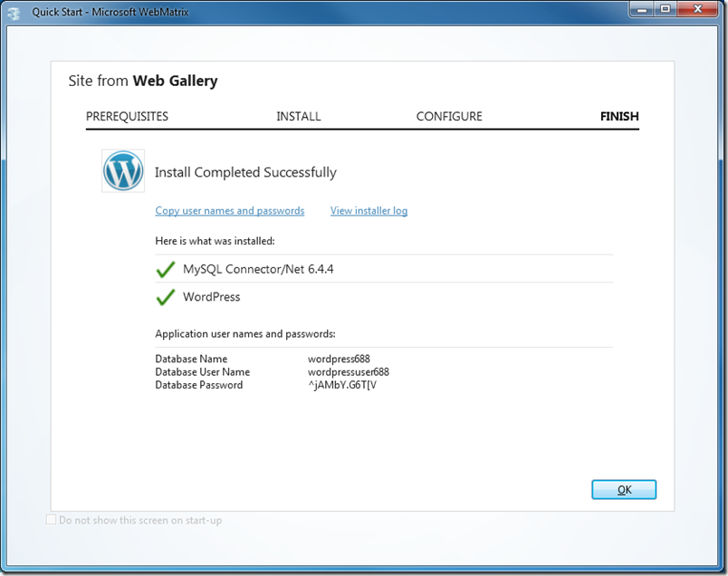Click the 'Database User Name' label

click(x=203, y=371)
